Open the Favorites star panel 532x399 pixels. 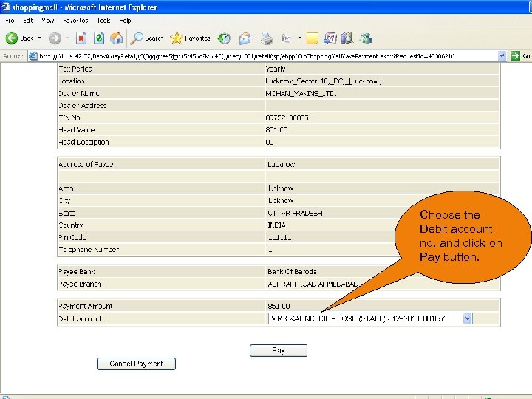(191, 38)
